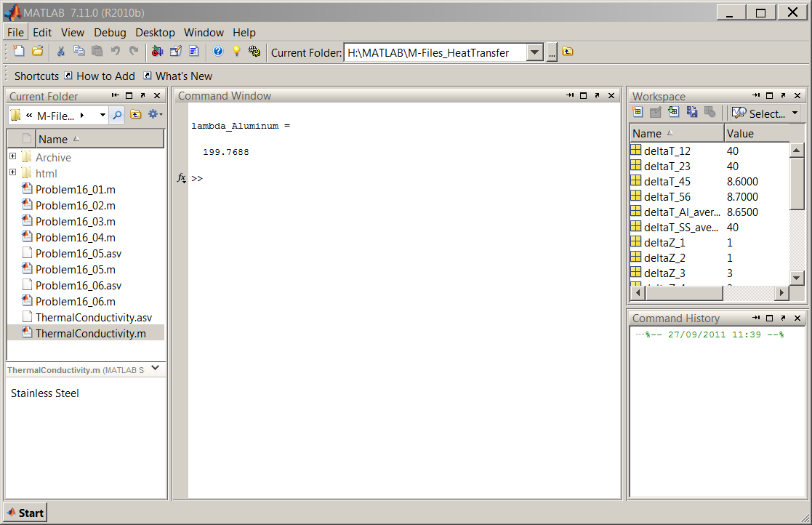Screen dimensions: 812x525
Task: Redo the action from the toolbar
Action: click(134, 51)
